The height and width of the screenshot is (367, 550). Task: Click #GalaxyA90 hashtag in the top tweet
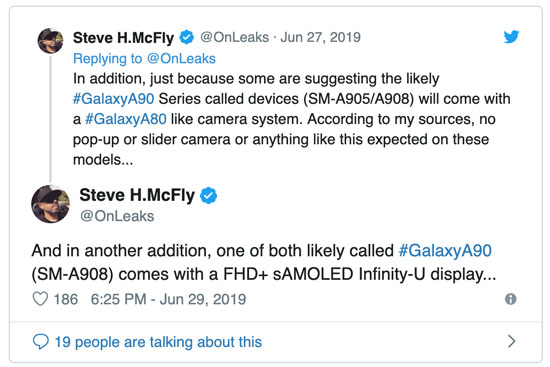113,99
